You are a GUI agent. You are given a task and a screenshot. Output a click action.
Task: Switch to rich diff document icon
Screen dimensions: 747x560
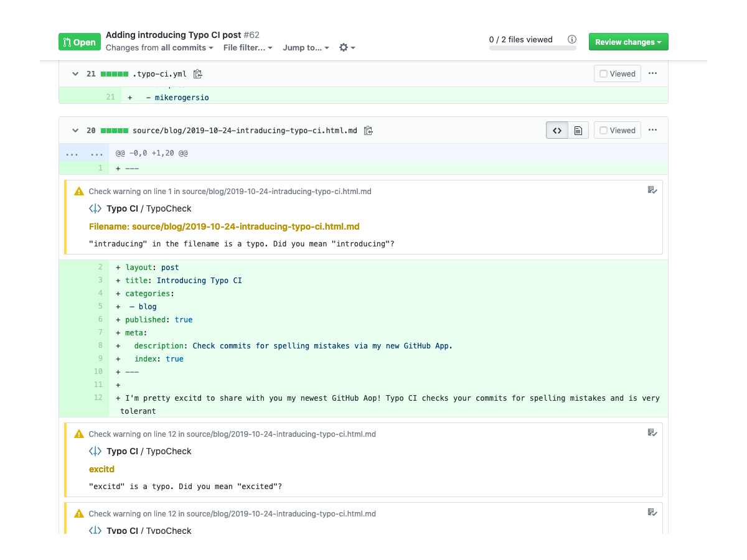578,131
